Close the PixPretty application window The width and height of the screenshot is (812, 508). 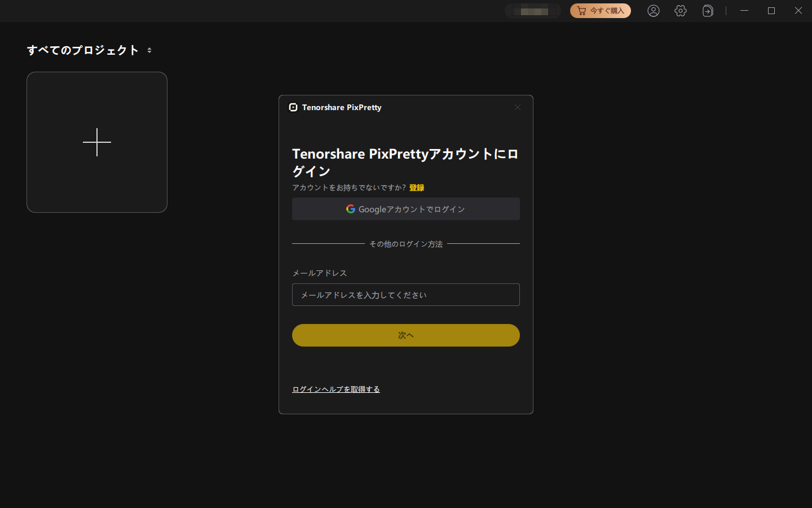[x=798, y=11]
